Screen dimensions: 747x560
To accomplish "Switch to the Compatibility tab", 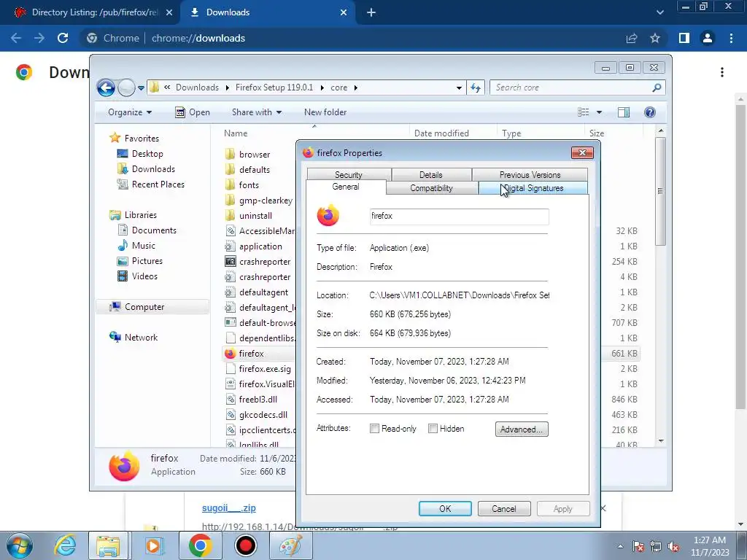I will click(x=431, y=188).
